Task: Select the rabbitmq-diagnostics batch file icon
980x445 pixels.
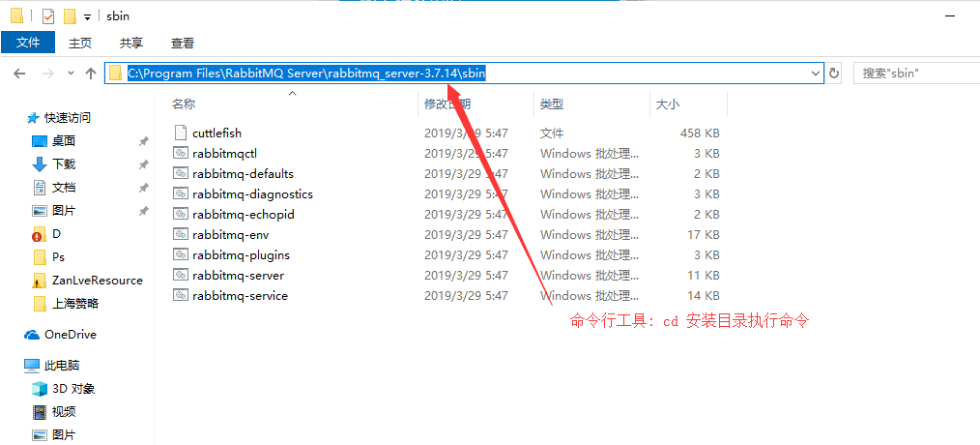Action: pos(181,193)
